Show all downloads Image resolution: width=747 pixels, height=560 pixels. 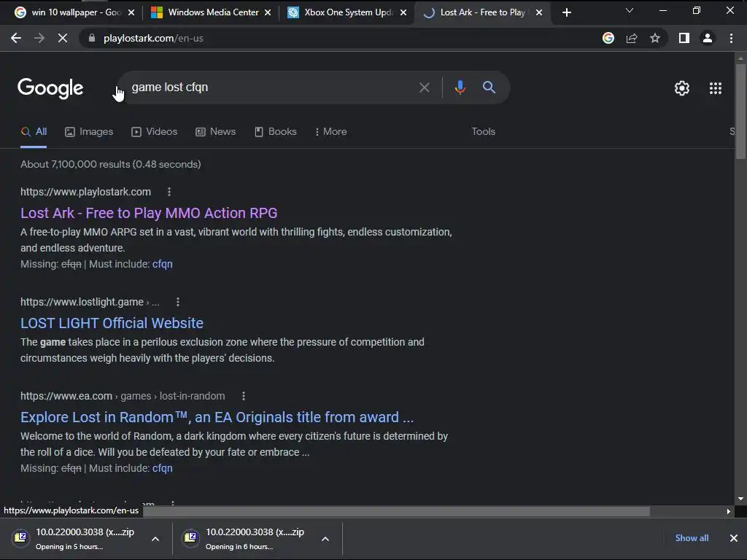click(692, 538)
